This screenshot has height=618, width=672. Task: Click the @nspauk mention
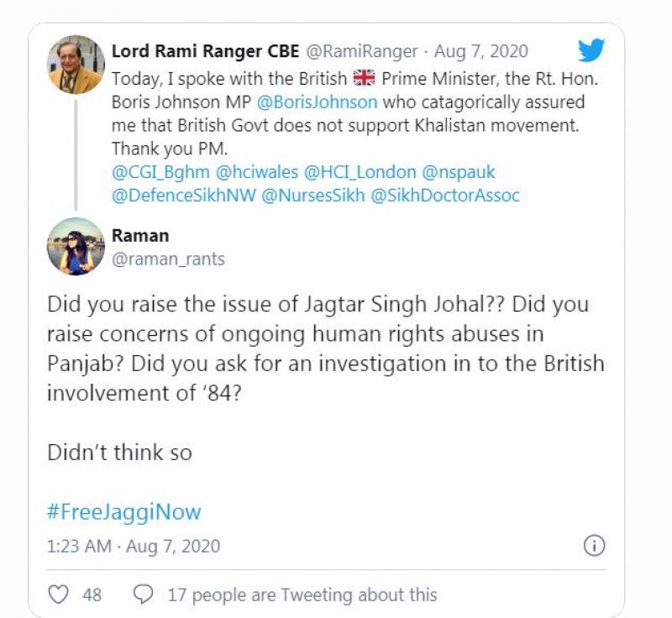point(459,172)
